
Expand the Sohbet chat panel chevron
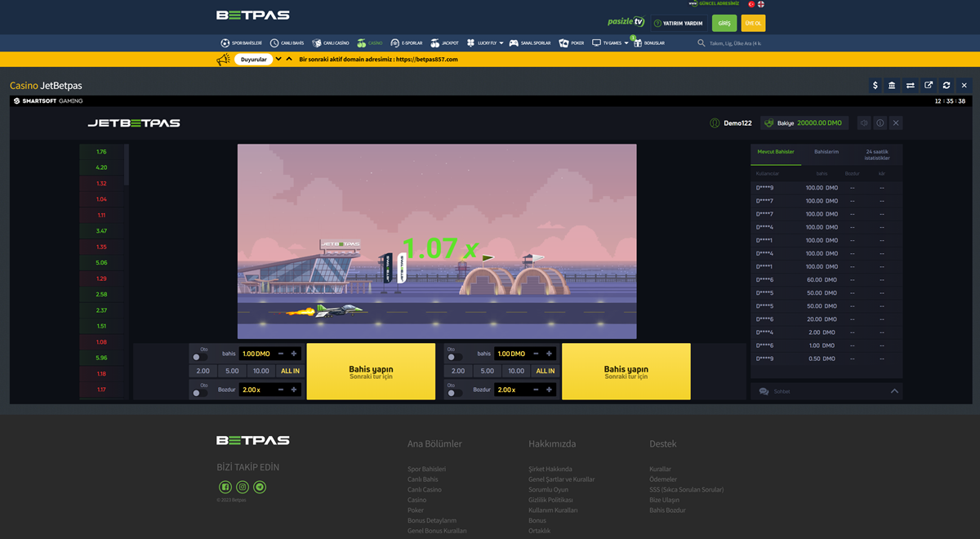[x=894, y=391]
